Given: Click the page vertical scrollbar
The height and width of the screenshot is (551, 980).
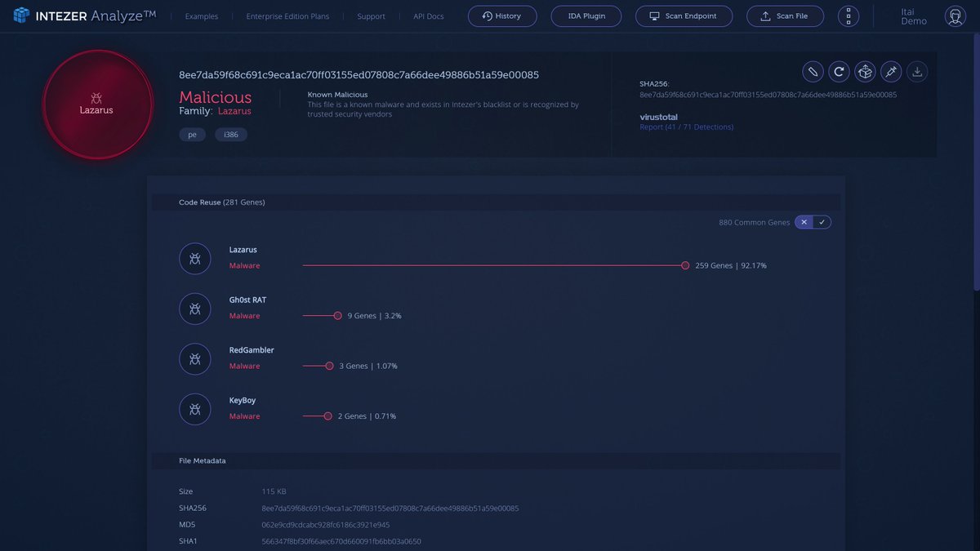Looking at the screenshot, I should pos(977,163).
